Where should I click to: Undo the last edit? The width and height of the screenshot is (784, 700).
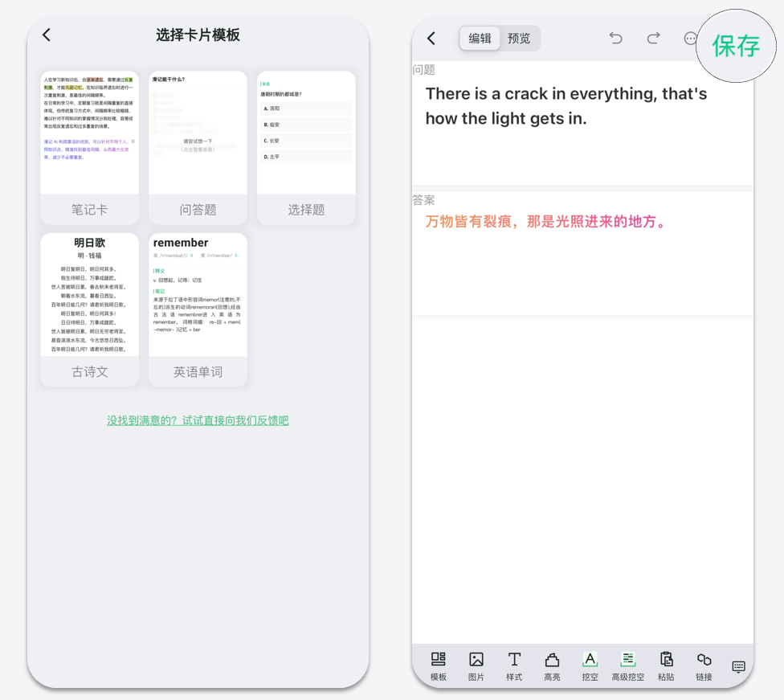(x=615, y=38)
